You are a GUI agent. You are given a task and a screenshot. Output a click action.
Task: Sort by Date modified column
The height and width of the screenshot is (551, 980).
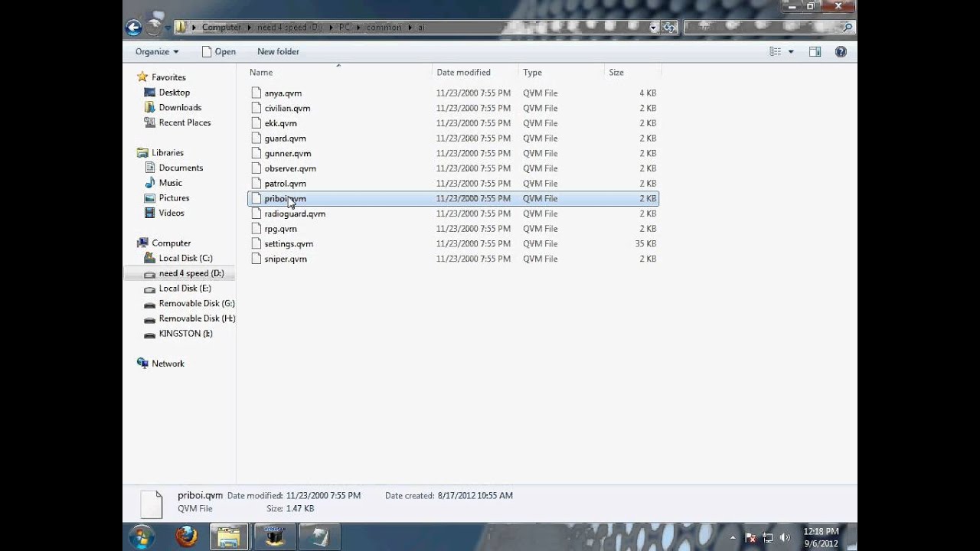tap(463, 72)
